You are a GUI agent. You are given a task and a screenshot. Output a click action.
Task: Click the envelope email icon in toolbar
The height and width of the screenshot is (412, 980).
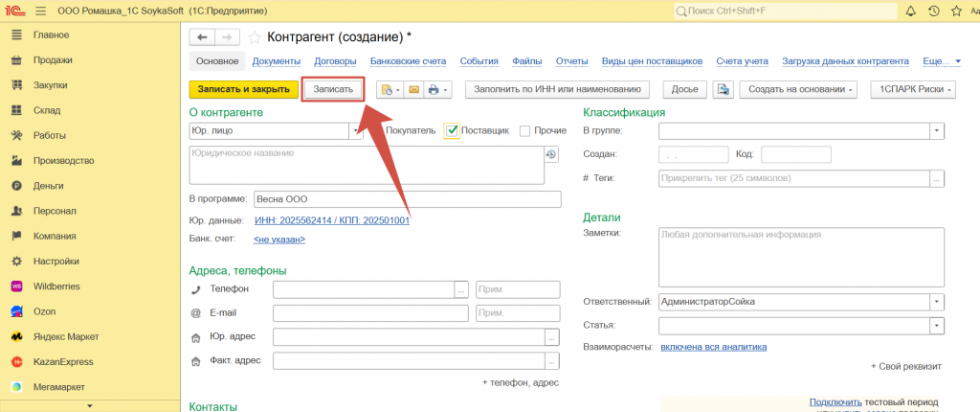pyautogui.click(x=413, y=90)
